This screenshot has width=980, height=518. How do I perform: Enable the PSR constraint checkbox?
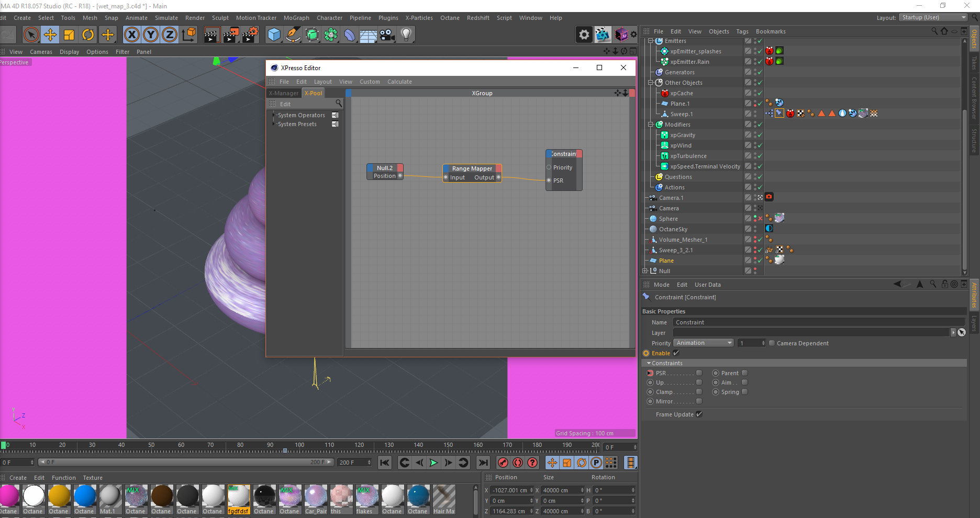click(699, 373)
